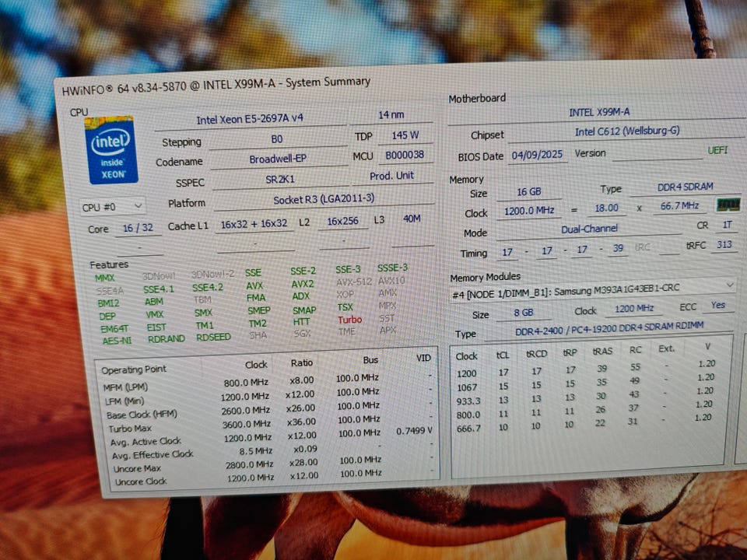The image size is (747, 560).
Task: Click the 14 nm process field
Action: [391, 115]
